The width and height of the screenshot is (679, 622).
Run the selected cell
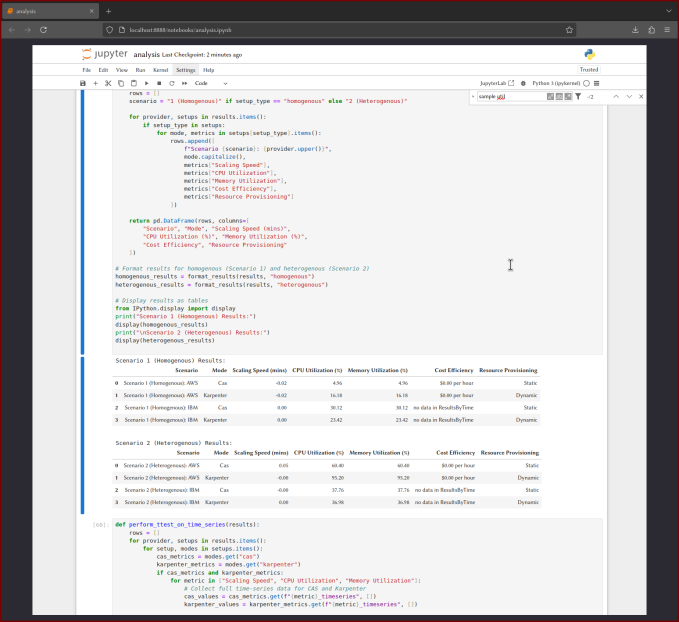click(146, 83)
